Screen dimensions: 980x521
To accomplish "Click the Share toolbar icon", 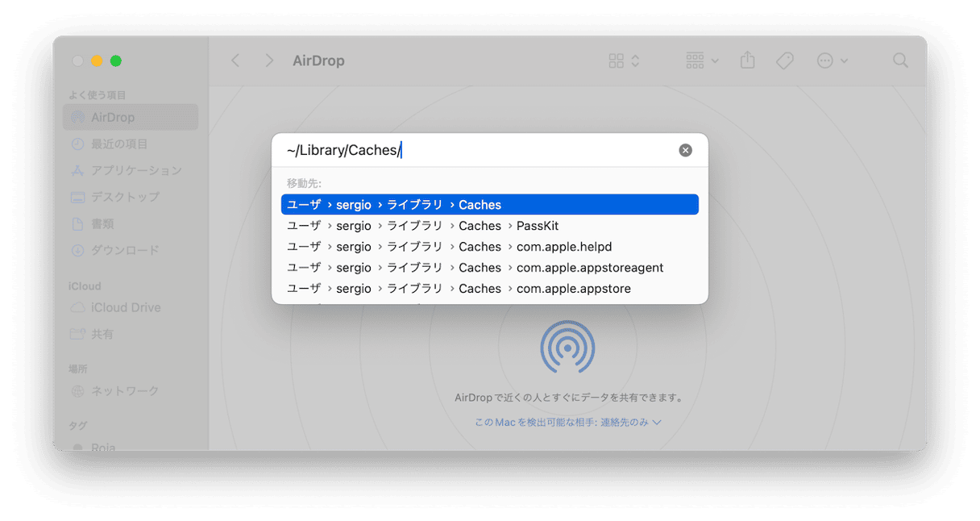I will point(748,60).
